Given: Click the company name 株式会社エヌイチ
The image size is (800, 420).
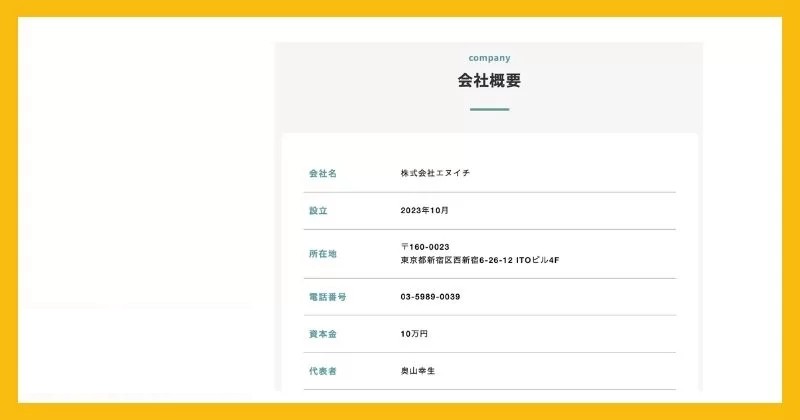Looking at the screenshot, I should click(435, 173).
